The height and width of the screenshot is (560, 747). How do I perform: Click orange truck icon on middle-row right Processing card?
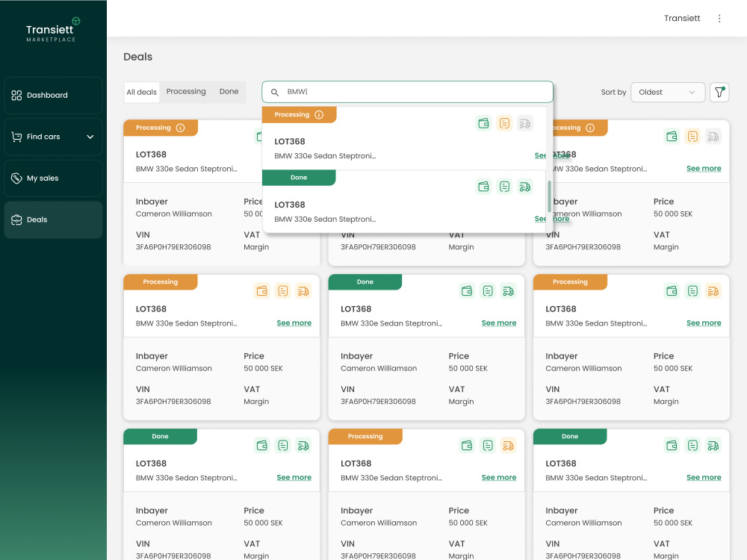point(713,291)
